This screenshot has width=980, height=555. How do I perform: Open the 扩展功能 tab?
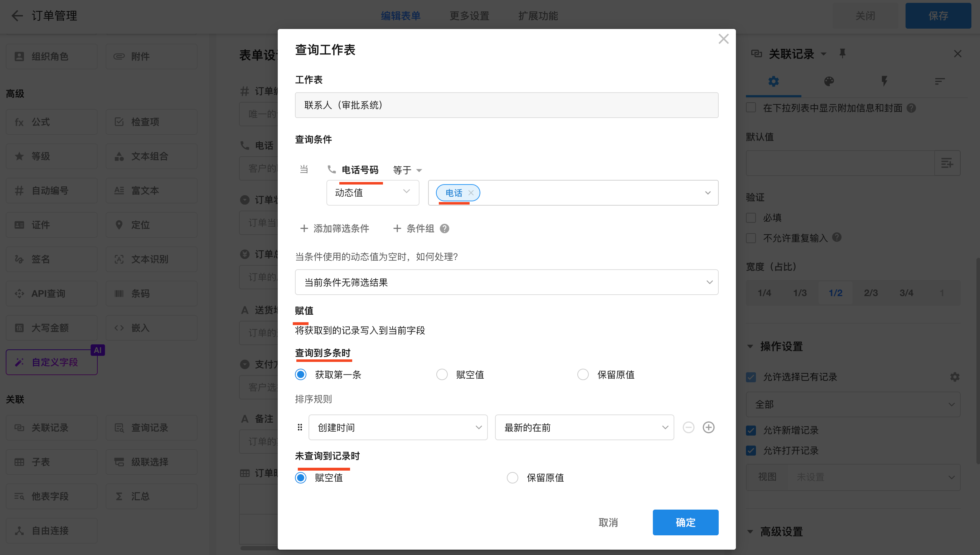(x=538, y=16)
